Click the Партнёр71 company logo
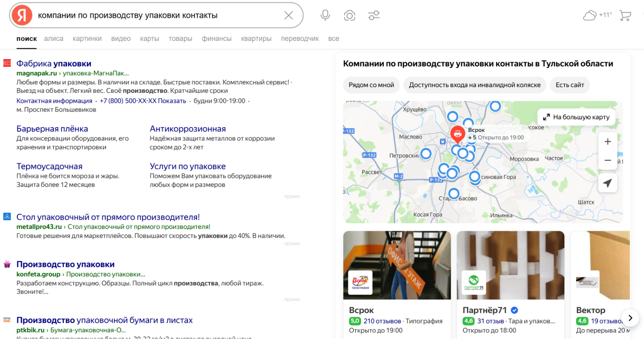Image resolution: width=644 pixels, height=339 pixels. click(474, 283)
